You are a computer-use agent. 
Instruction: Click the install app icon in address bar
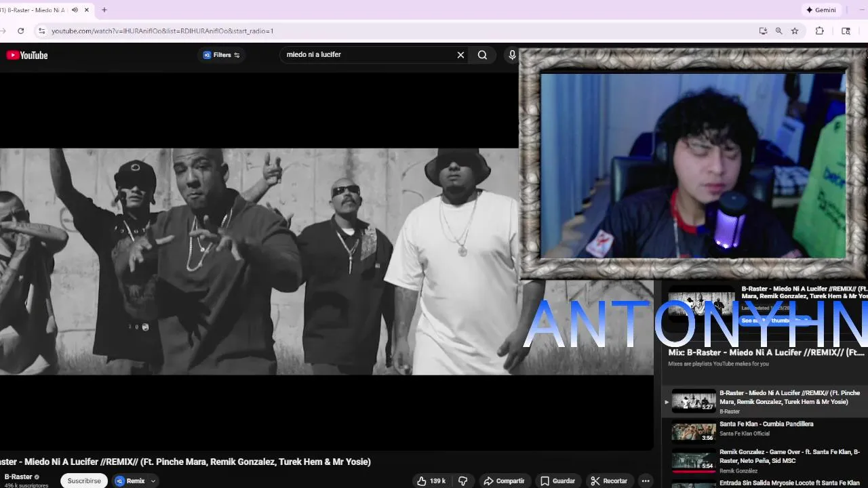point(763,30)
